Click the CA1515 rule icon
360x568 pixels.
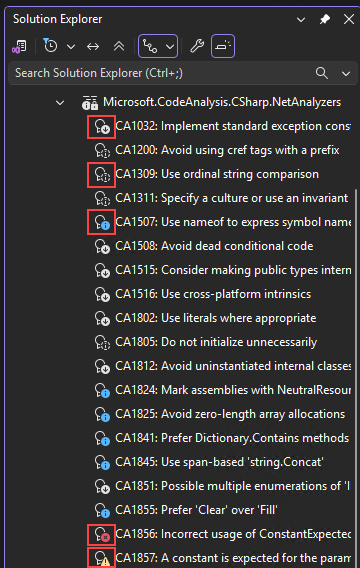tap(102, 270)
